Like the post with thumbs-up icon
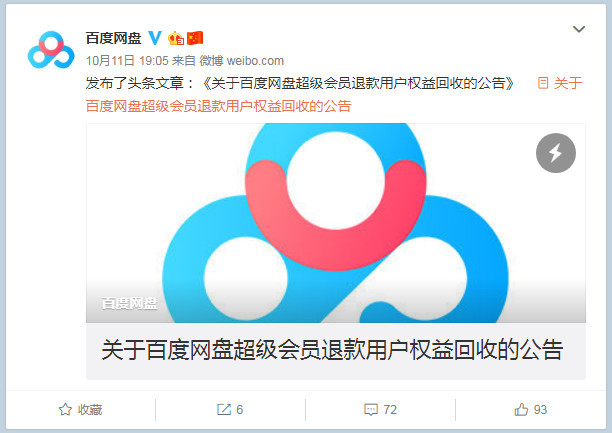This screenshot has width=612, height=433. click(x=521, y=409)
